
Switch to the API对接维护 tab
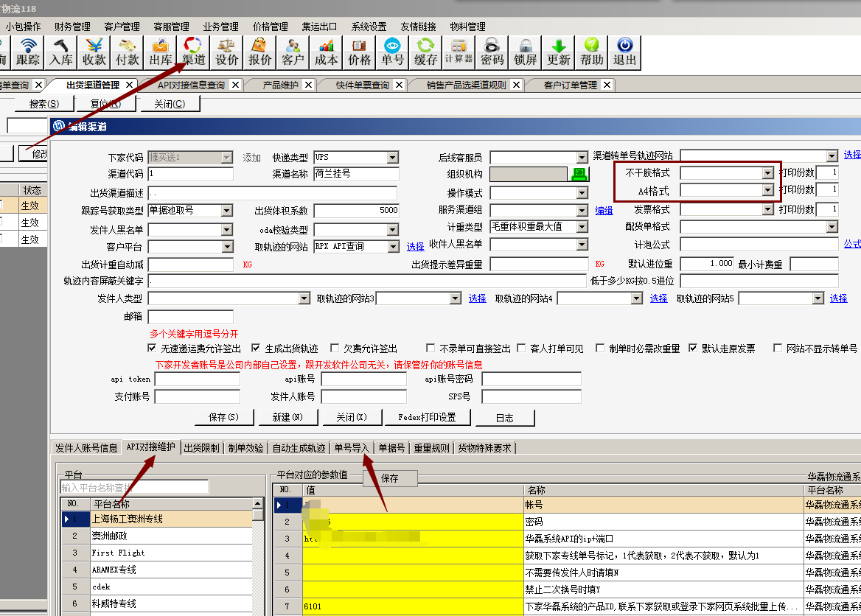pos(151,447)
